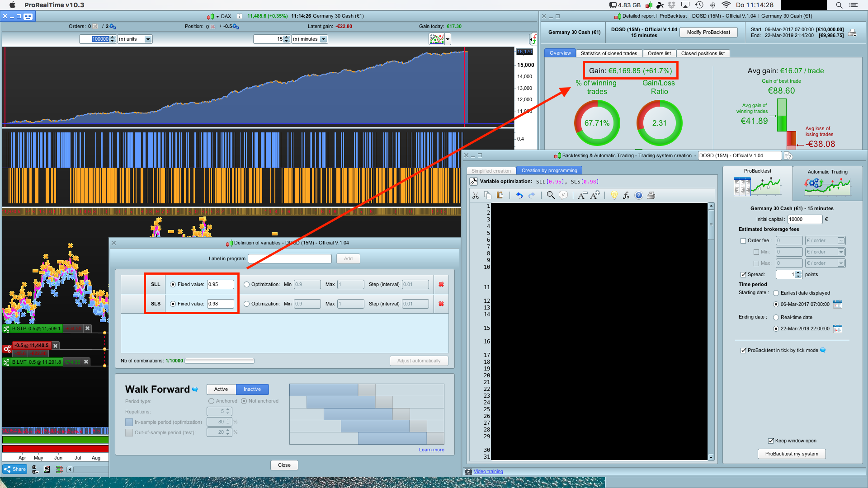The image size is (868, 488).
Task: Open the Simplified creation tab
Action: coord(491,171)
